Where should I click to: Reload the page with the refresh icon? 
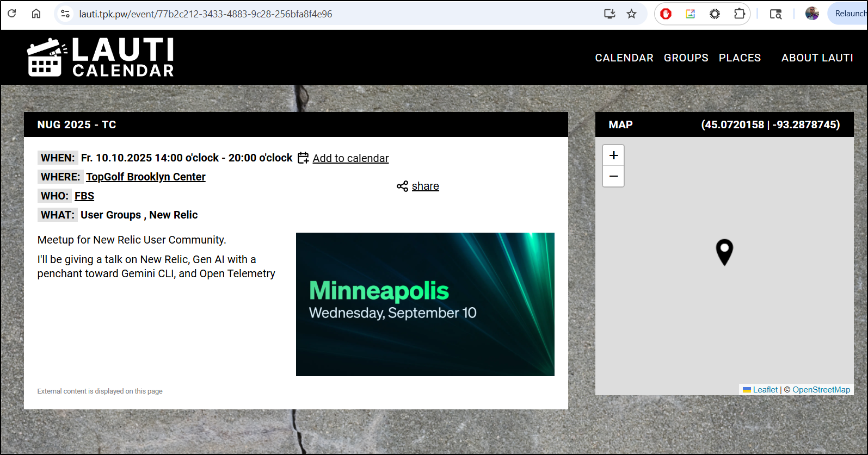pyautogui.click(x=12, y=14)
